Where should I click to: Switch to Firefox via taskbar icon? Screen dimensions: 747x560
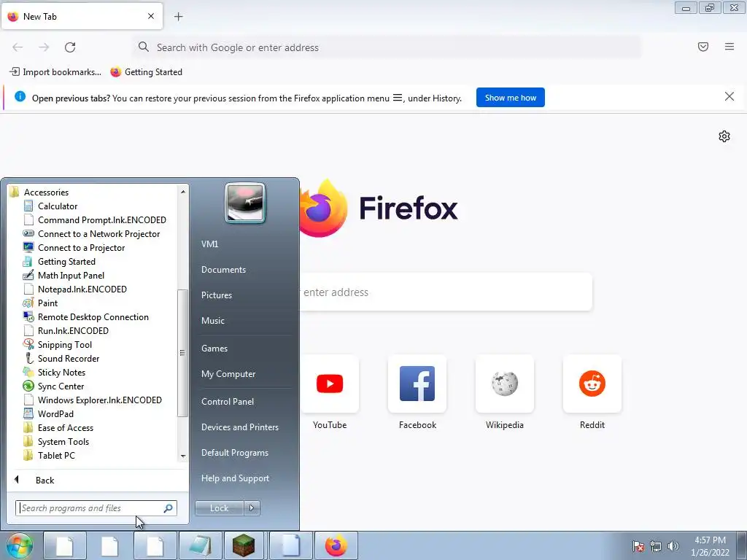(x=336, y=545)
